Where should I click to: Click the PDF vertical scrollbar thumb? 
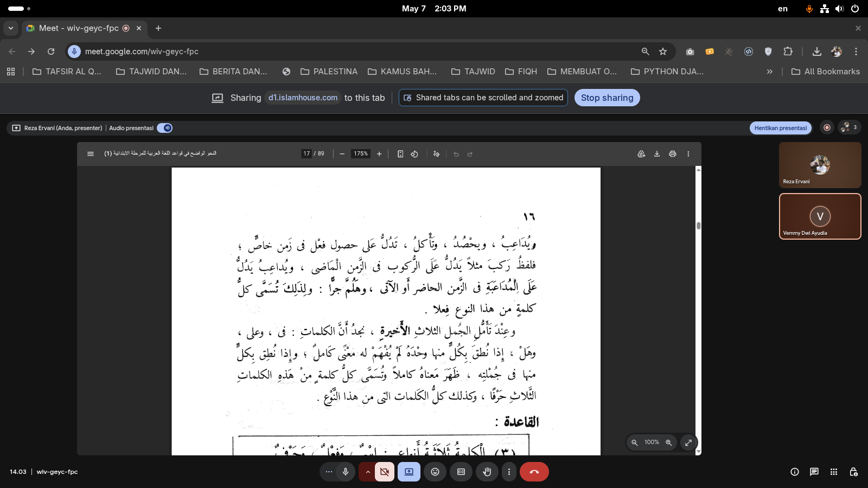pyautogui.click(x=698, y=226)
